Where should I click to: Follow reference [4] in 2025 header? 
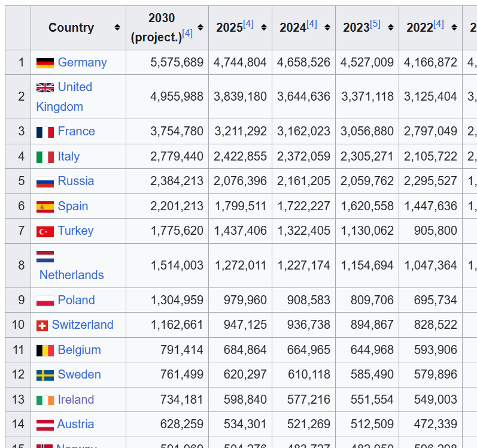[248, 24]
